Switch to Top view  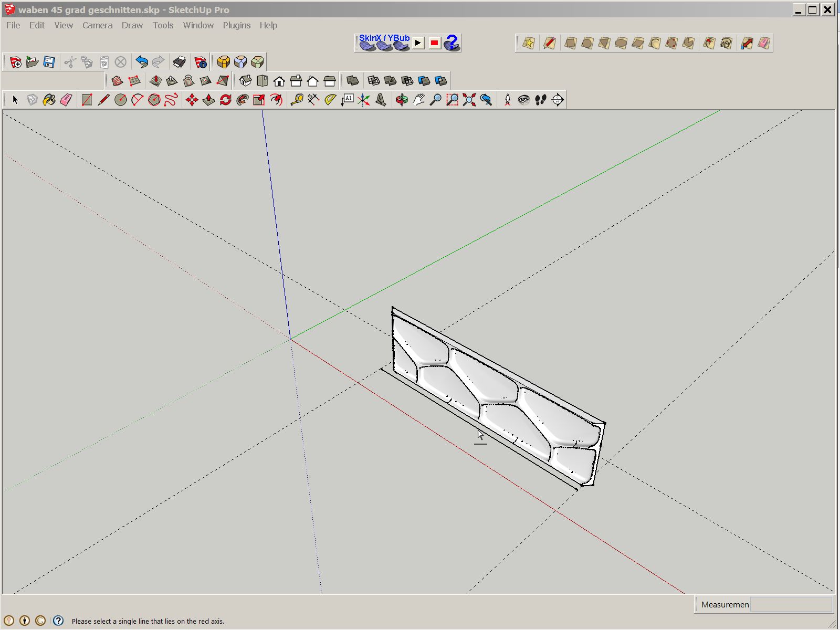[262, 81]
